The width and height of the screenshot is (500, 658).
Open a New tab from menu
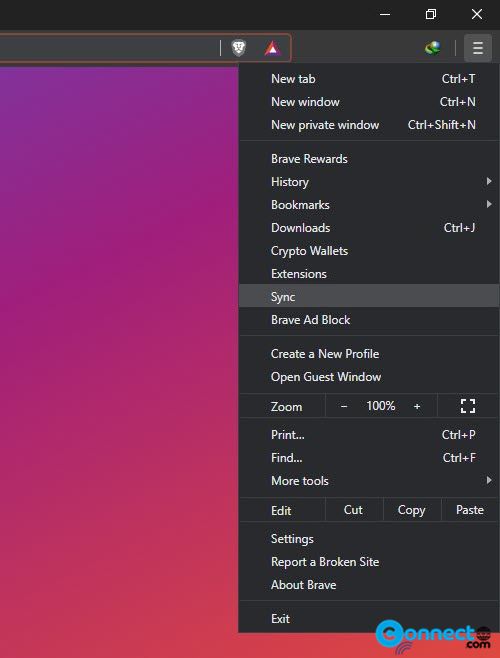(369, 78)
